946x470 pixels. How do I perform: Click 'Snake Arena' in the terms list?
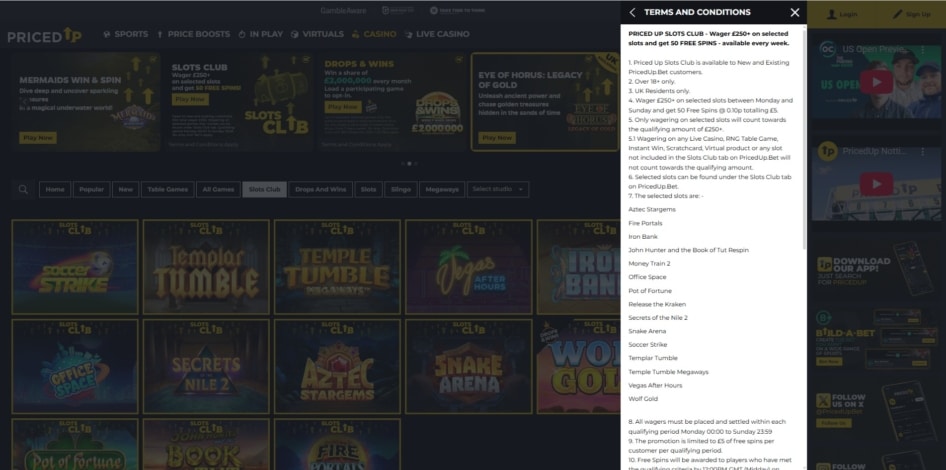(x=647, y=331)
